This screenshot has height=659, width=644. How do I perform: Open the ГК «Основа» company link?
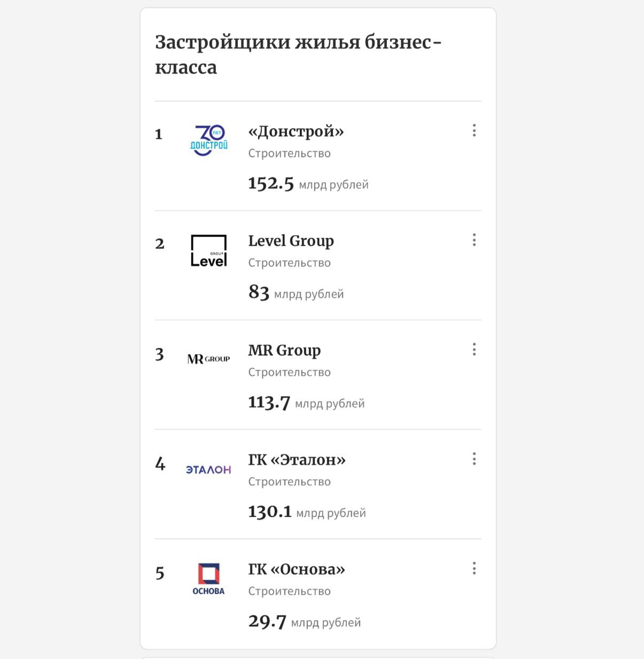(297, 570)
